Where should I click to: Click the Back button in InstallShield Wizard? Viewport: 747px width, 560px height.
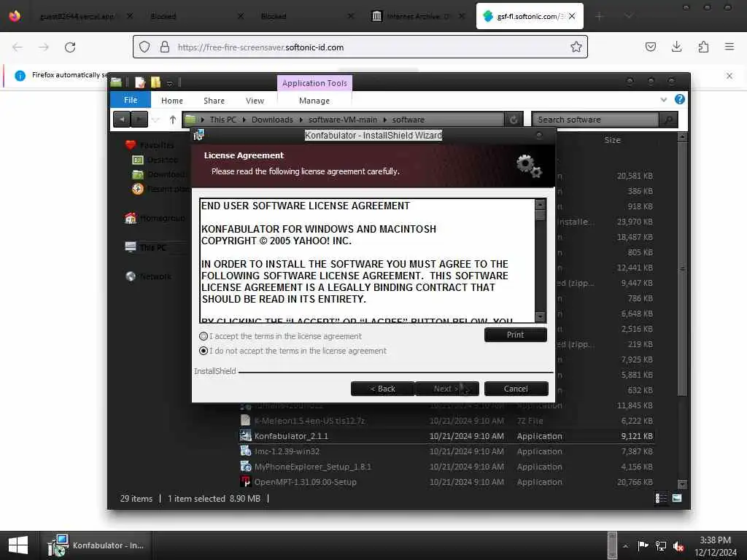coord(382,389)
